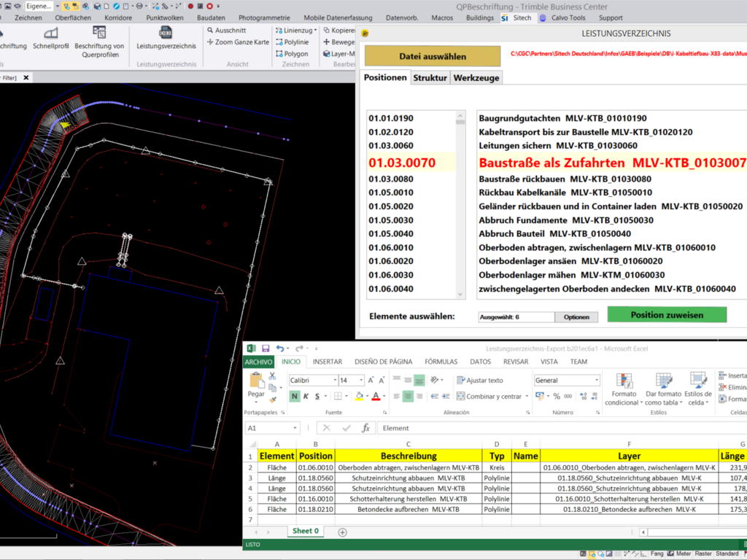The width and height of the screenshot is (747, 560).
Task: Toggle bottom vertical alignment in Excel
Action: tap(419, 380)
